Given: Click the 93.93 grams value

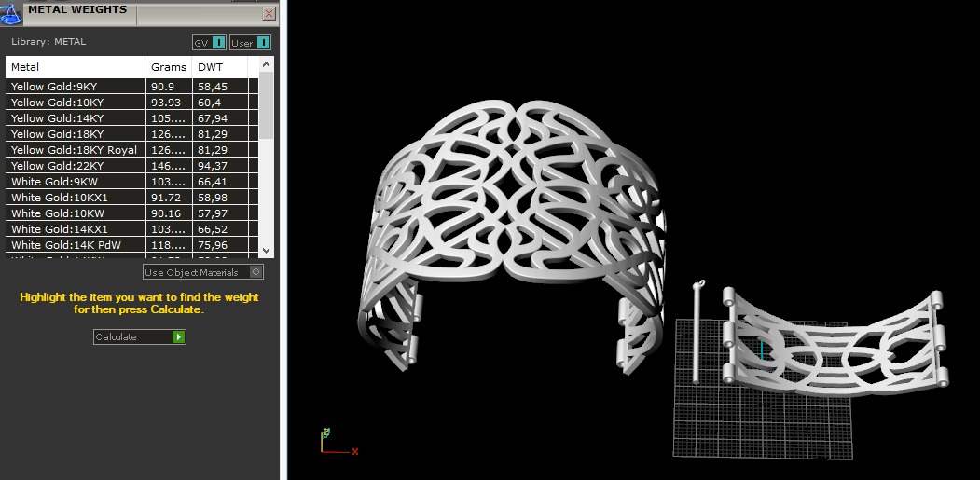Looking at the screenshot, I should [167, 103].
